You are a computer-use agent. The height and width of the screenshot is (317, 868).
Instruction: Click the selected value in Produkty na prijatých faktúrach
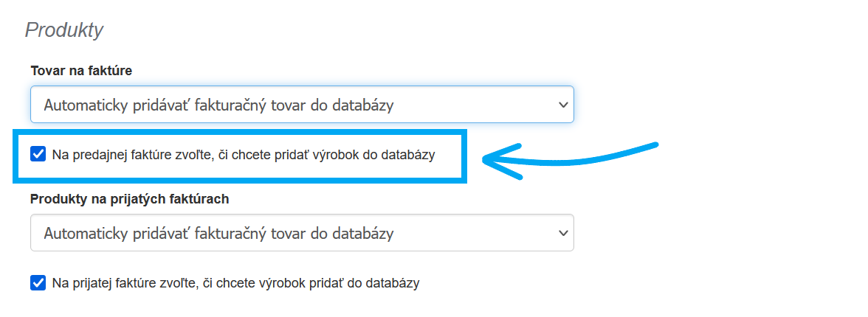click(x=218, y=233)
